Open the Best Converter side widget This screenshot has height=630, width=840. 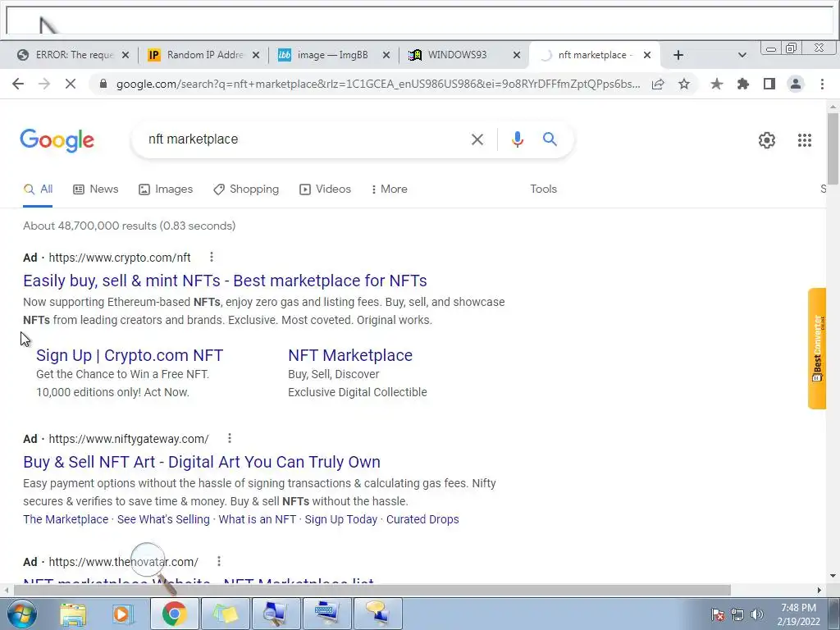coord(817,348)
